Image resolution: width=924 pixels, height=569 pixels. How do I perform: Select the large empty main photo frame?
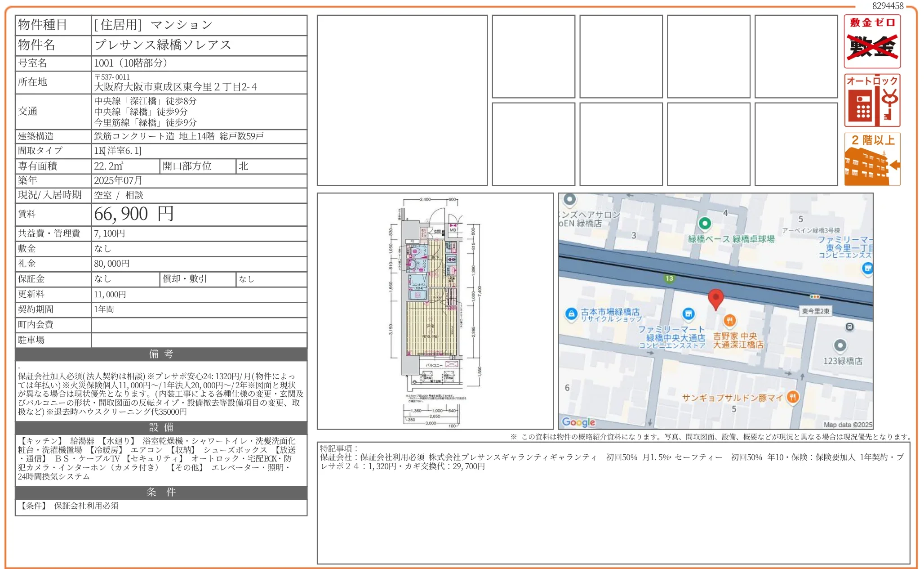point(402,100)
